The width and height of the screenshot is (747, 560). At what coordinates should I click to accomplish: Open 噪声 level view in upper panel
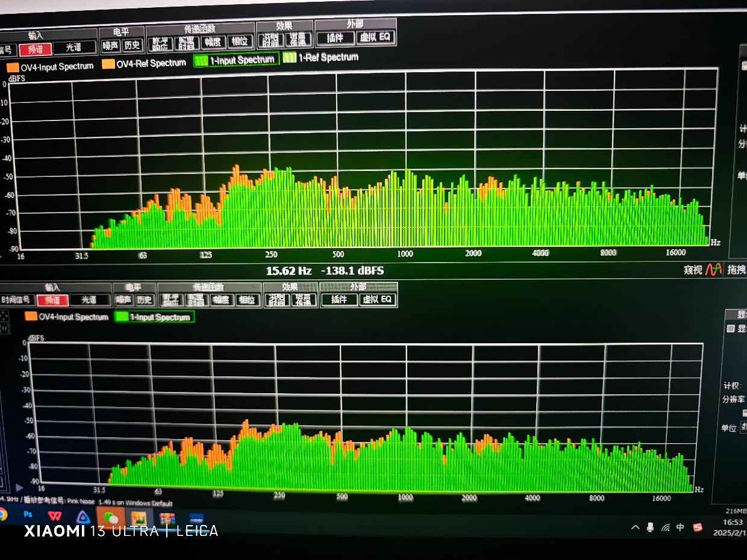(x=111, y=45)
